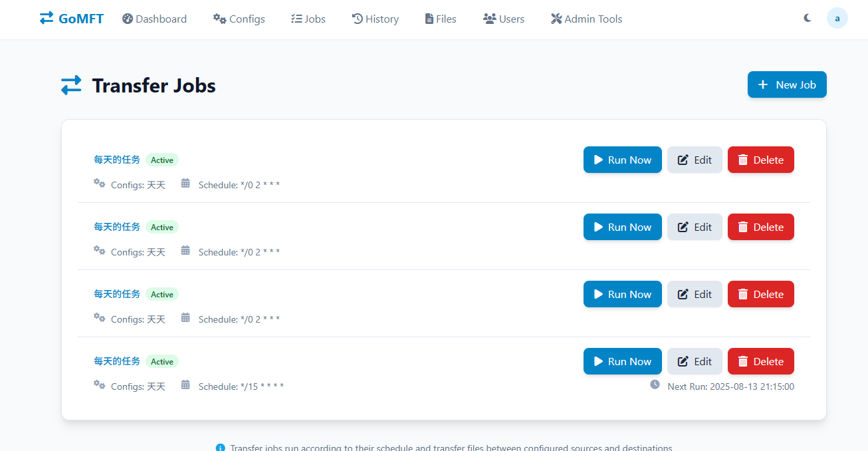The height and width of the screenshot is (451, 868).
Task: Delete the third transfer job
Action: click(761, 294)
